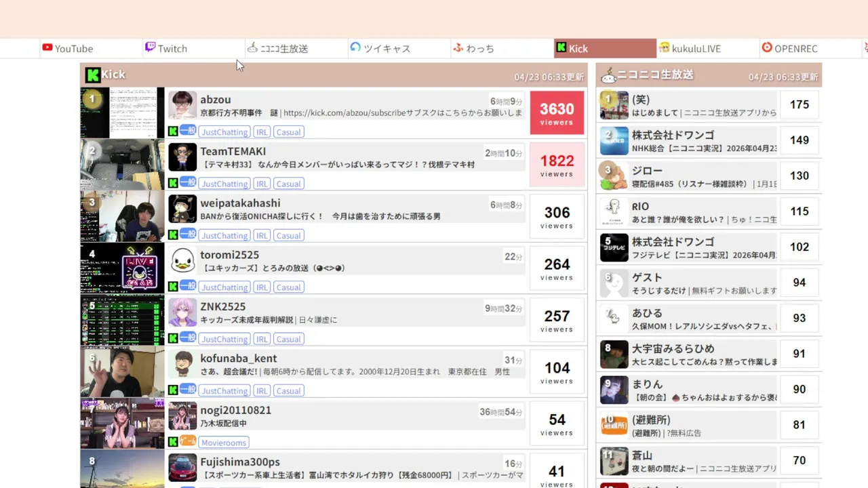Select the Kick tab
Image resolution: width=868 pixels, height=488 pixels.
[605, 49]
